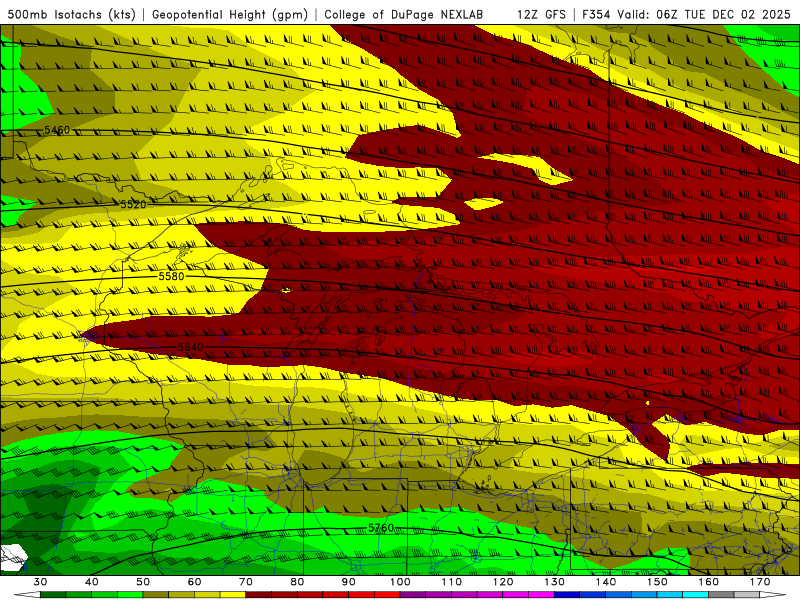Click the 5520 height contour label

point(133,205)
